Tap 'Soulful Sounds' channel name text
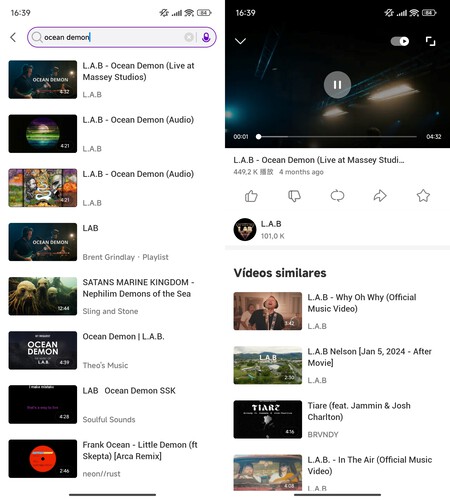The image size is (450, 500). 109,419
